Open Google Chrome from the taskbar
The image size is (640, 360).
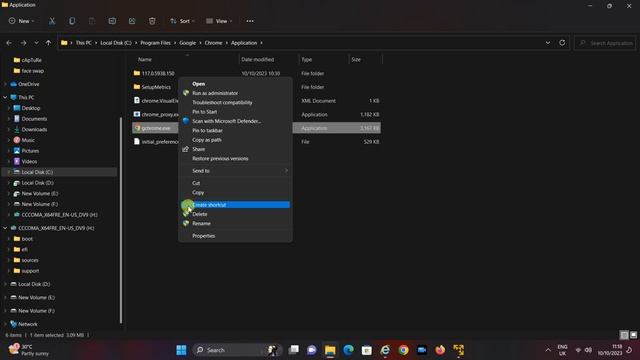(x=403, y=350)
